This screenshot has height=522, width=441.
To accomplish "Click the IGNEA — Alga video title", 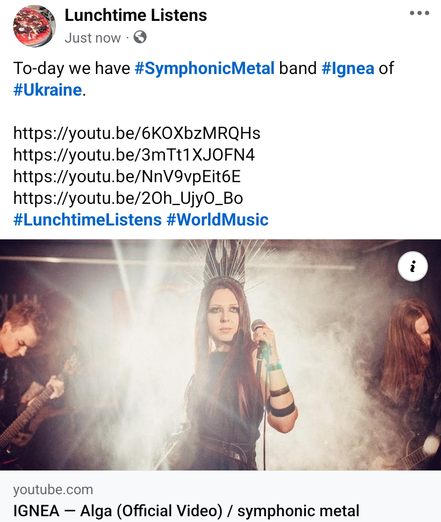I will click(186, 511).
